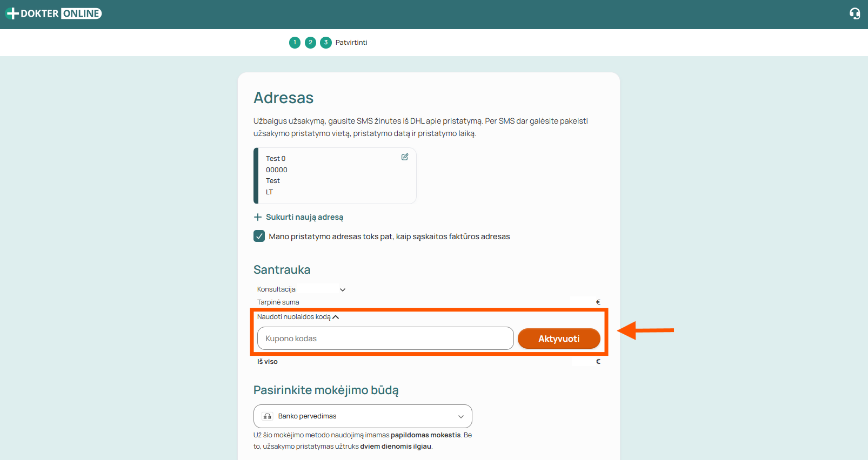Open the Banko pervedimas payment dropdown
Screen dimensions: 868x460
tap(363, 416)
